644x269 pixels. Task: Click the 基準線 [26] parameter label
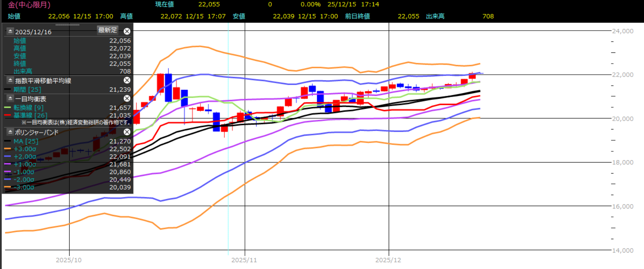30,115
